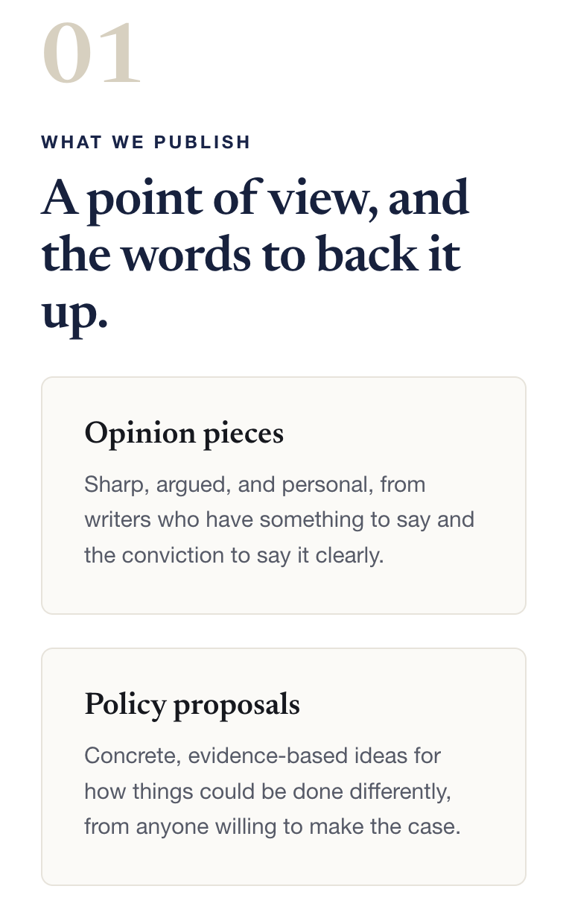
Task: Click the word 'up.' in heading
Action: [75, 313]
